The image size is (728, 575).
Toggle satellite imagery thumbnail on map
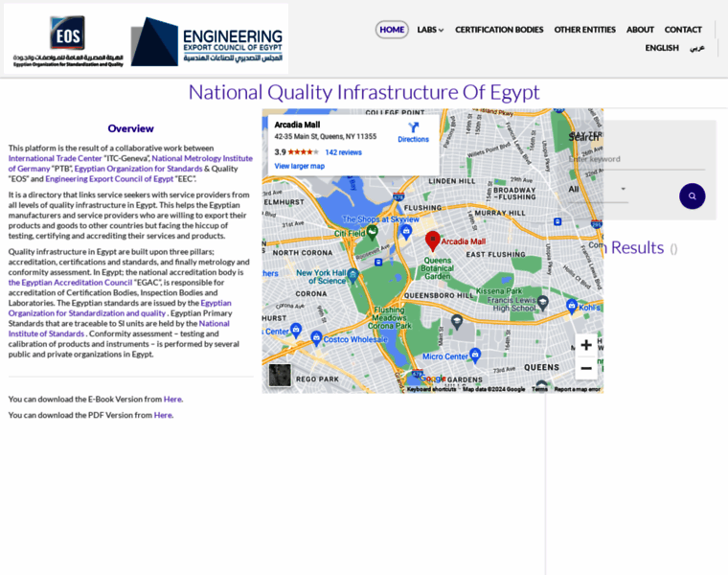click(280, 376)
